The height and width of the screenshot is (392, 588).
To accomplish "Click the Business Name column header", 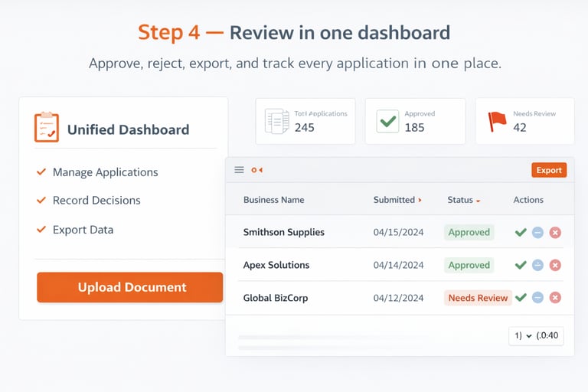I will click(x=273, y=200).
